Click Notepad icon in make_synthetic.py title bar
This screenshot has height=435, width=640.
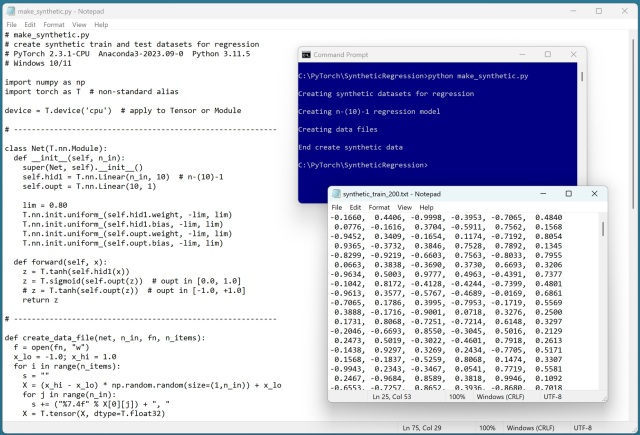click(11, 11)
